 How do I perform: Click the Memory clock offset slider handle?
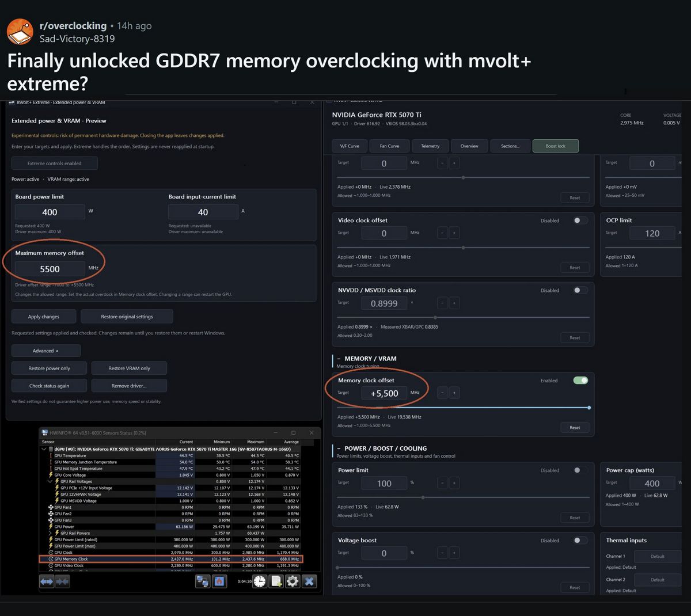589,408
